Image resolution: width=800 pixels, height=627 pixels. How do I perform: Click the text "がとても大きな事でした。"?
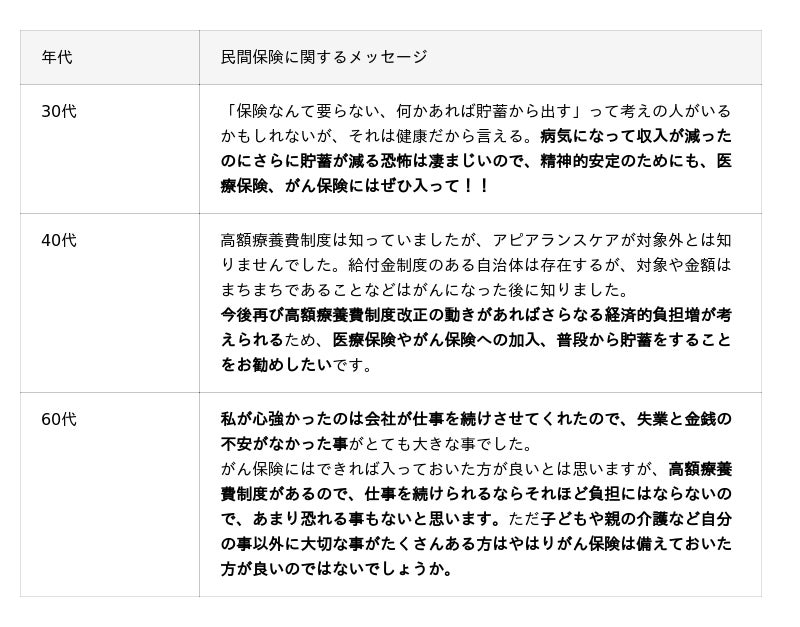(442, 444)
